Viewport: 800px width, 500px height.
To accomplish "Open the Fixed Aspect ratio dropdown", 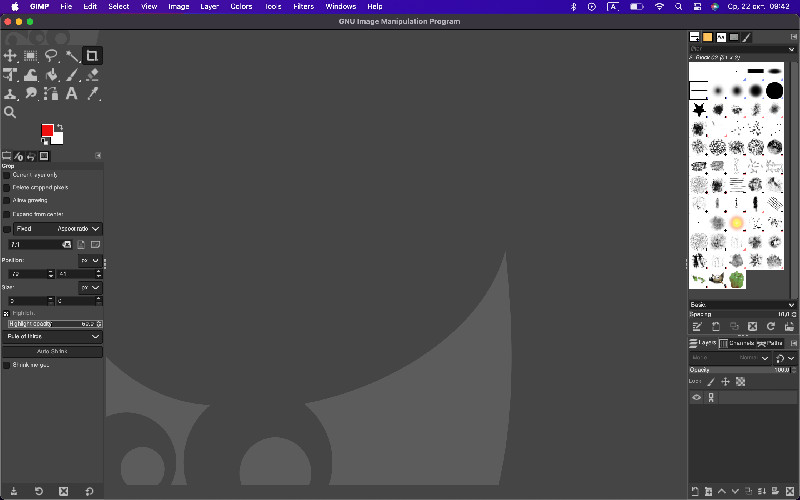I will 58,229.
